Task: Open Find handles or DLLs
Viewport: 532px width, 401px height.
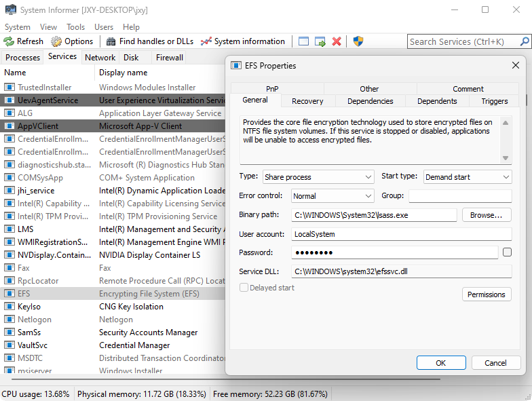Action: pyautogui.click(x=111, y=41)
